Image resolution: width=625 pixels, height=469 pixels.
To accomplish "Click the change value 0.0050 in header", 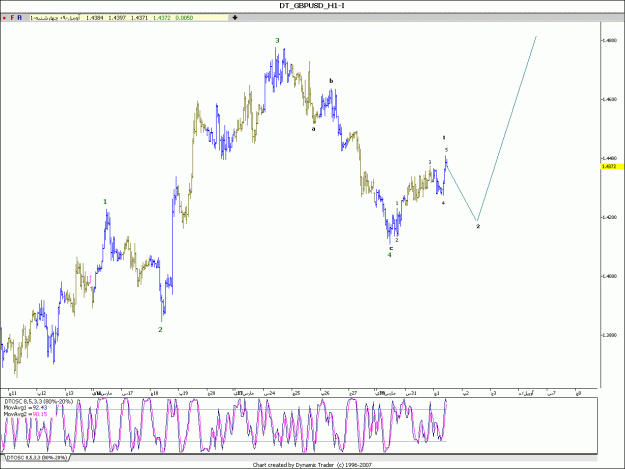I will (184, 18).
